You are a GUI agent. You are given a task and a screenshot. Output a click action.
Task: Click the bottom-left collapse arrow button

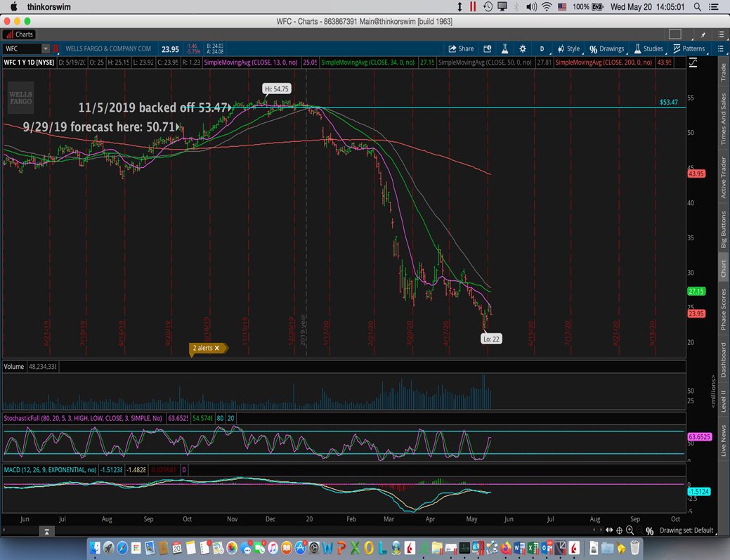(x=46, y=531)
